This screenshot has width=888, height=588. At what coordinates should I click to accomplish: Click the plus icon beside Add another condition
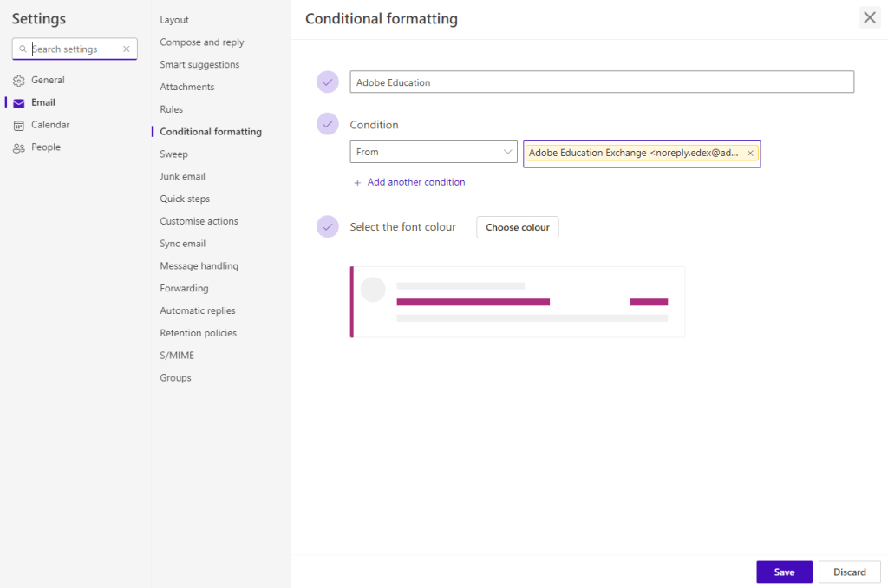tap(357, 182)
